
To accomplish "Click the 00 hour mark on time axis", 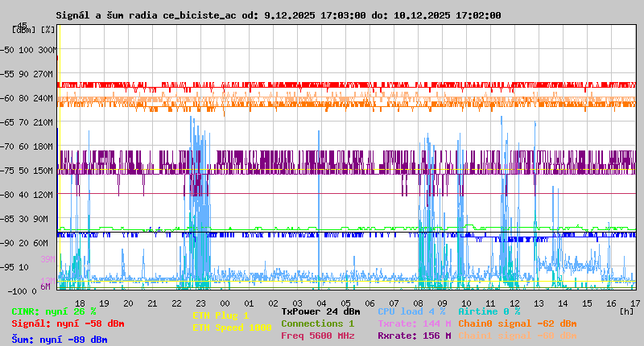I will 225,303.
